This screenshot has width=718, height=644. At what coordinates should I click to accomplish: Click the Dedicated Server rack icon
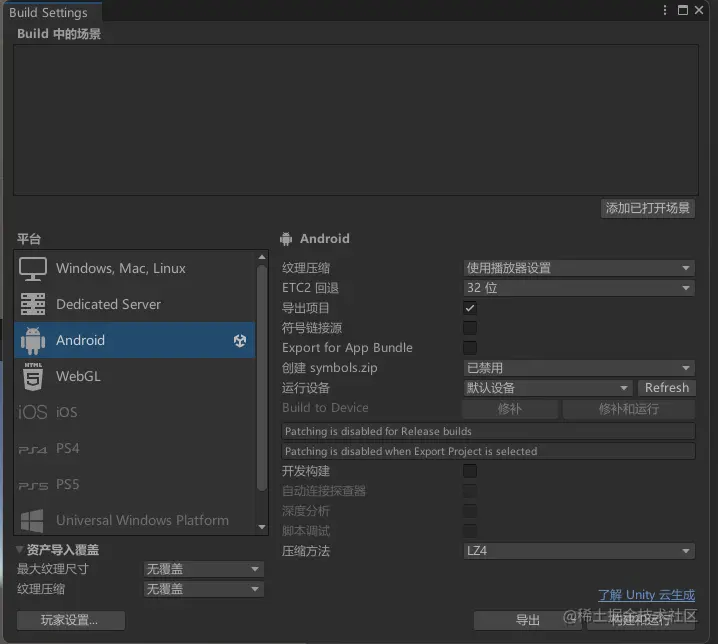tap(33, 304)
